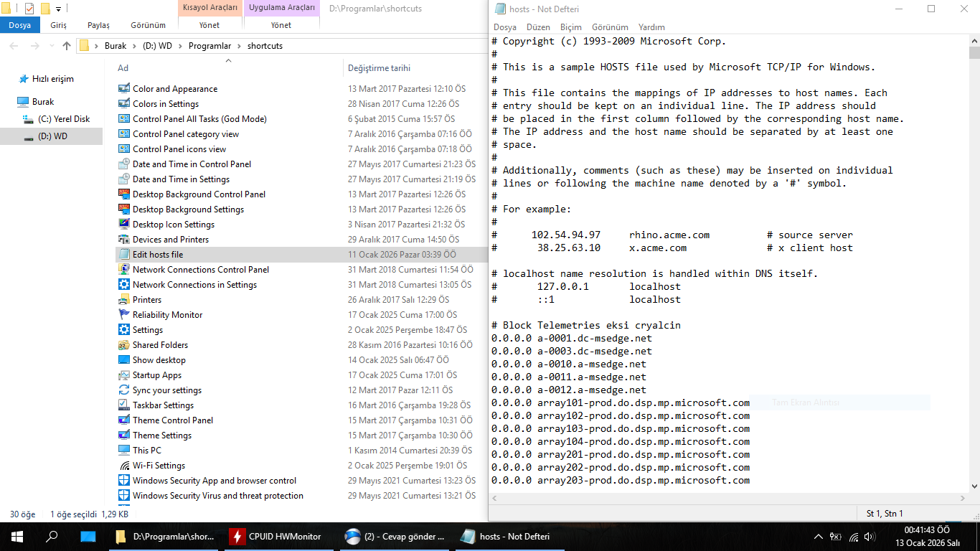Open the Windows Start menu
The image size is (980, 551).
(17, 536)
